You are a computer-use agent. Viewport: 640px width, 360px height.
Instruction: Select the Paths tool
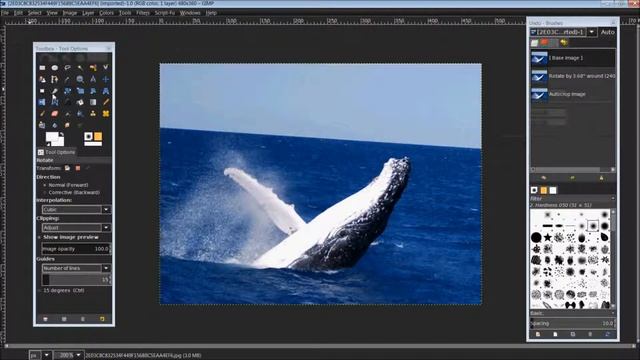[x=55, y=79]
